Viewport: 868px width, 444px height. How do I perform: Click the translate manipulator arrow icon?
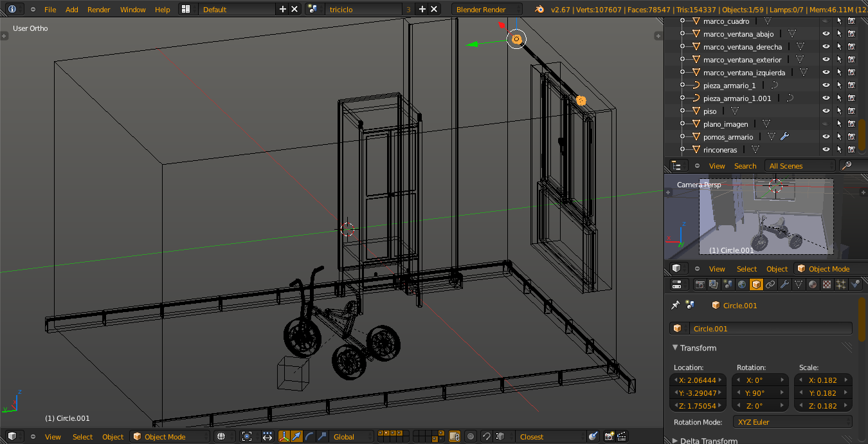(297, 436)
